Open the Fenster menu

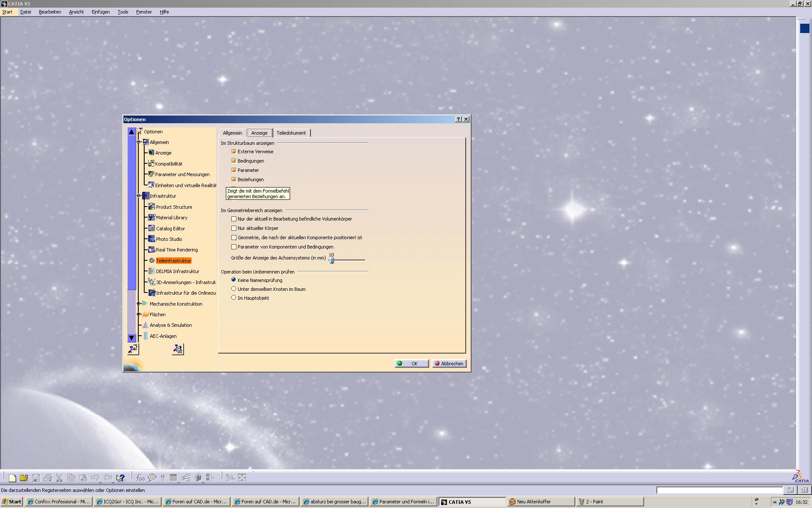pyautogui.click(x=144, y=12)
